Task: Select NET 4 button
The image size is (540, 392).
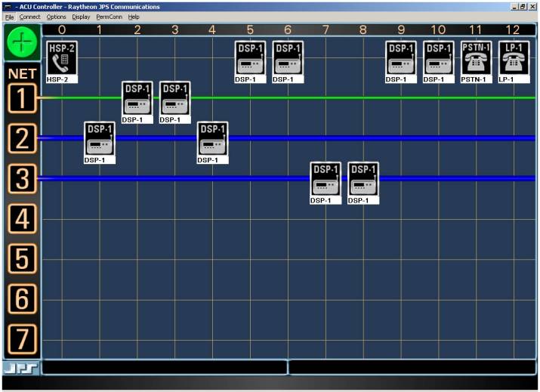Action: tap(22, 220)
